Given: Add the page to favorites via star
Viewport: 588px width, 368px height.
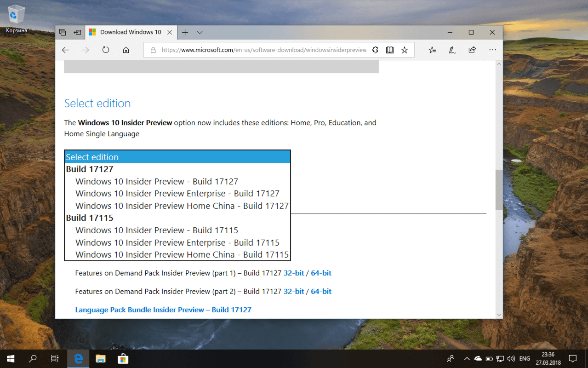Looking at the screenshot, I should 404,50.
